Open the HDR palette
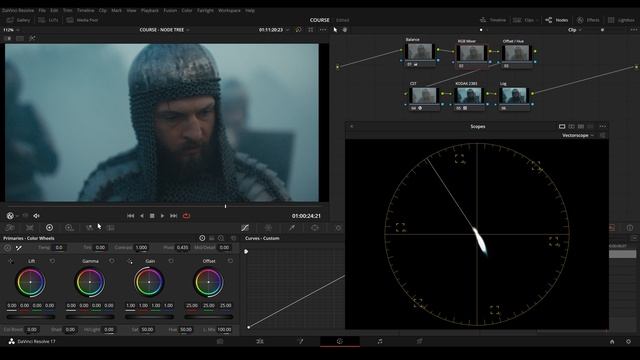The width and height of the screenshot is (640, 360). [x=69, y=228]
